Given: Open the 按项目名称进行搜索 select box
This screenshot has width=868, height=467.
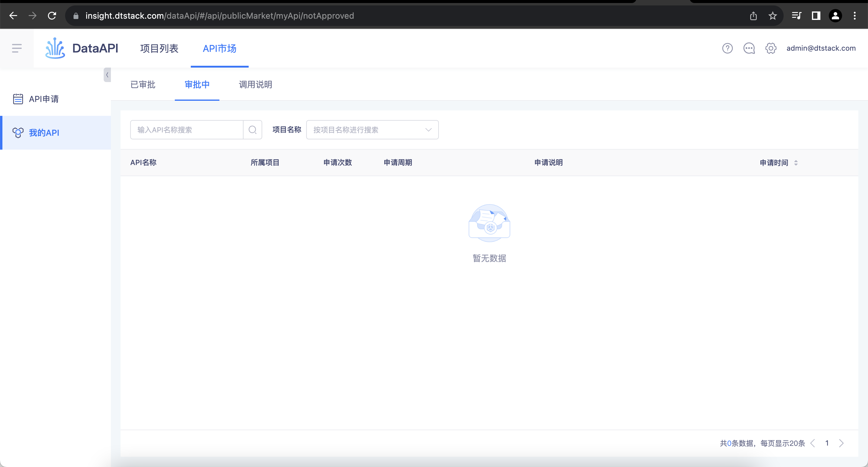Looking at the screenshot, I should (372, 130).
